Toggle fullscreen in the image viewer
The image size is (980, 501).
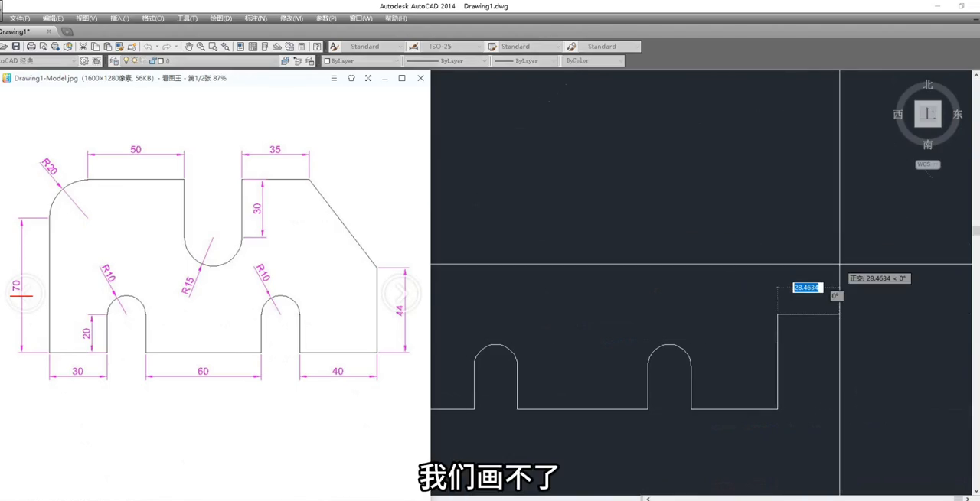(x=368, y=78)
